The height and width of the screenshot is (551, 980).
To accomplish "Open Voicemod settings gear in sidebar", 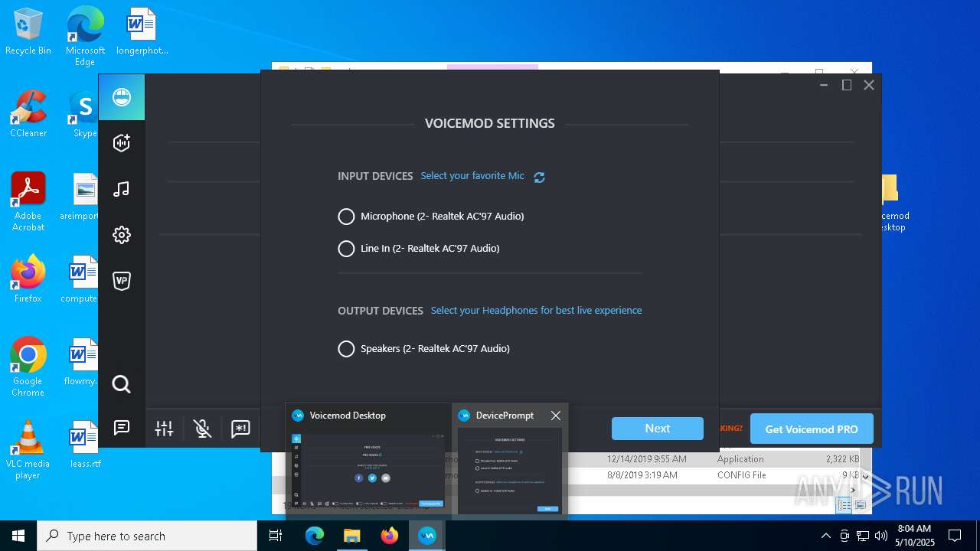I will tap(122, 235).
